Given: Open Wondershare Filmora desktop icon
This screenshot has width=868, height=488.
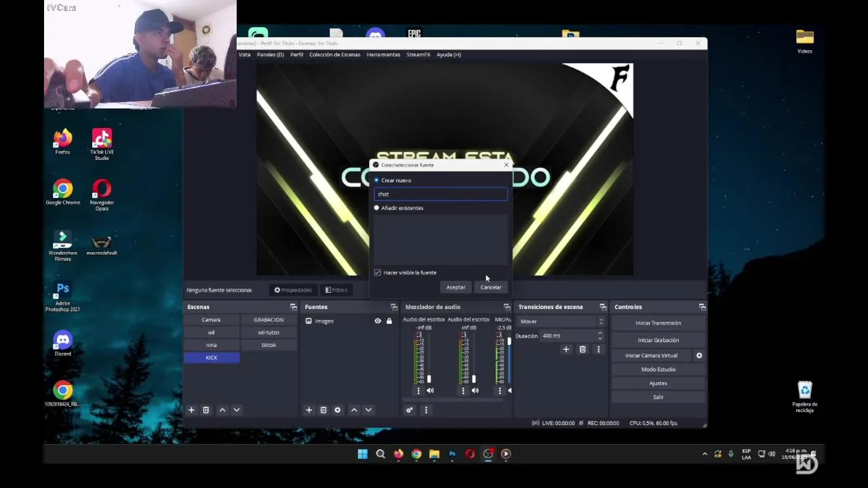Looking at the screenshot, I should [62, 246].
